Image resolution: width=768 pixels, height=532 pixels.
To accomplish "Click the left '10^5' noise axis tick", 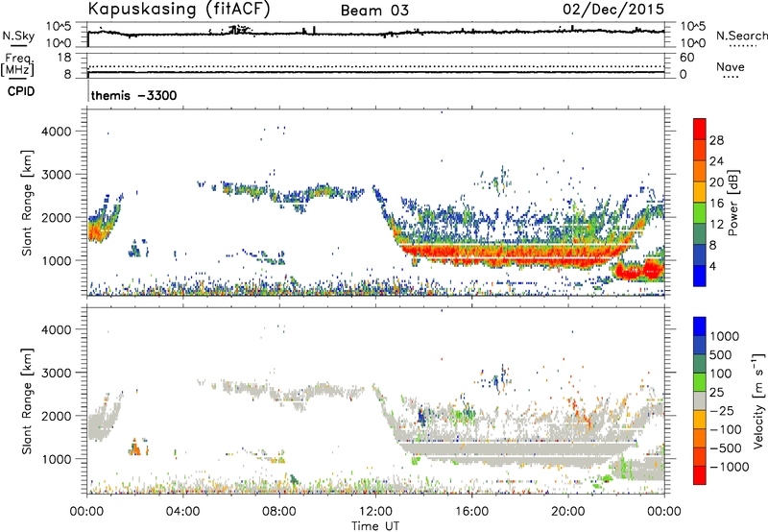I will click(x=60, y=26).
